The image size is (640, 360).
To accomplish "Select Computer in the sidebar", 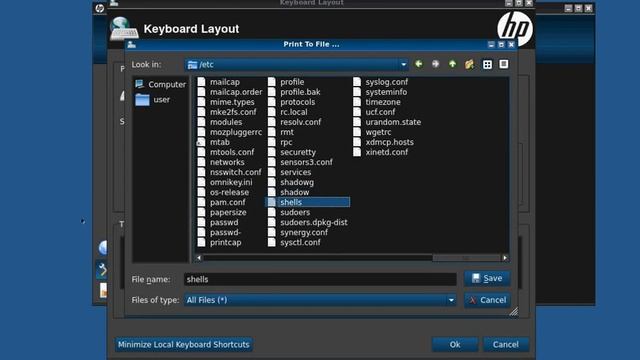I will click(160, 84).
